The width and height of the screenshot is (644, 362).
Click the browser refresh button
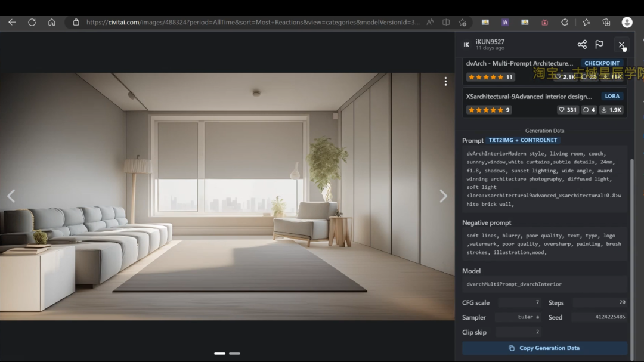point(32,22)
